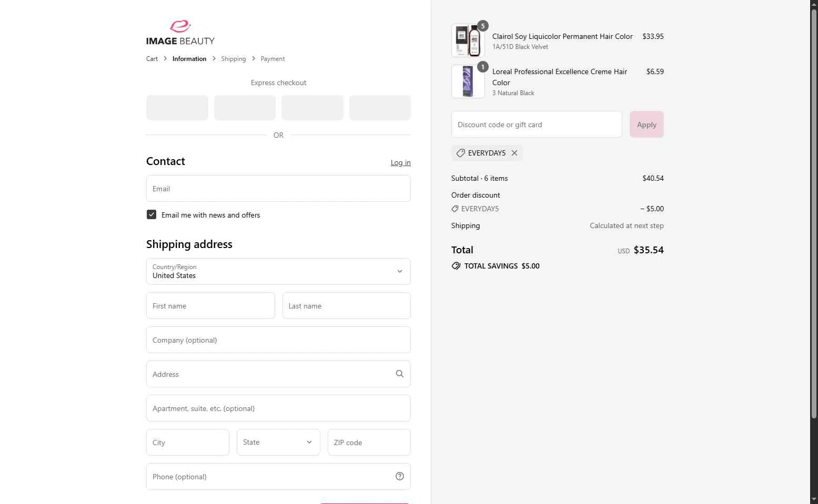The width and height of the screenshot is (818, 504).
Task: Click the quantity badge on Clairol product
Action: (x=483, y=26)
